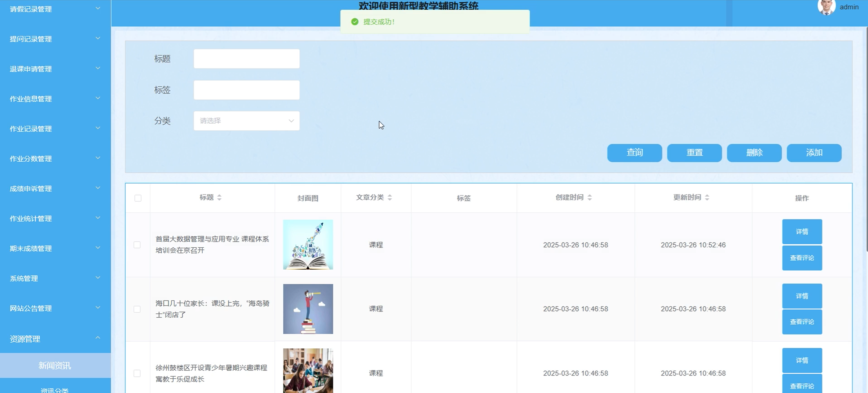Click the admin user avatar

coord(826,7)
